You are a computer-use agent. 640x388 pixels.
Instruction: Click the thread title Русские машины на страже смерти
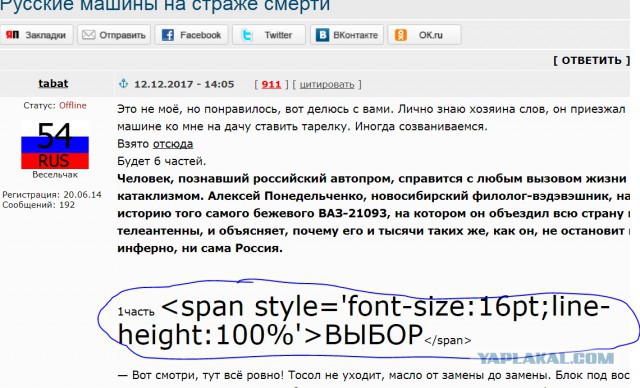pos(165,5)
